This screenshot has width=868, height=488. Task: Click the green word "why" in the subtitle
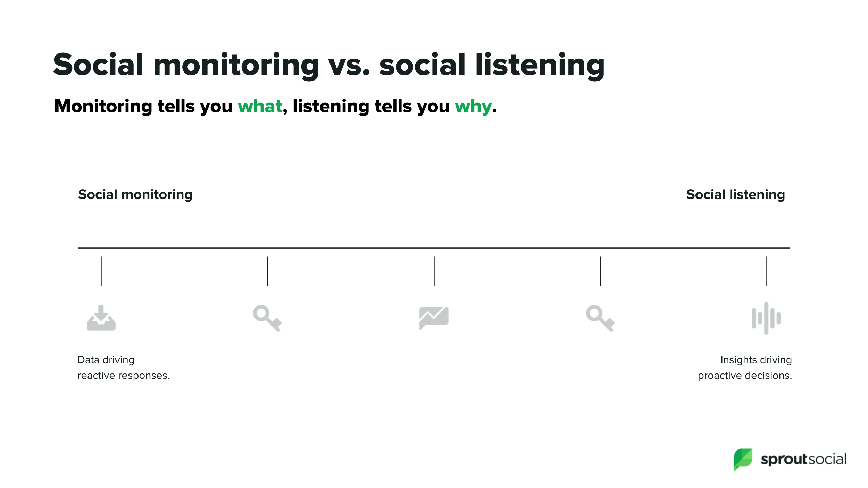[473, 107]
